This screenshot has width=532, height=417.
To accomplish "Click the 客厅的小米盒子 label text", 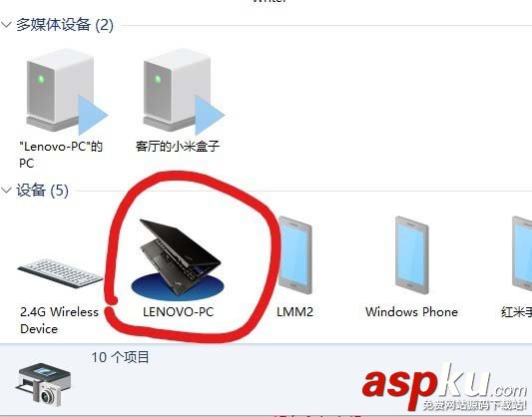I will [178, 147].
